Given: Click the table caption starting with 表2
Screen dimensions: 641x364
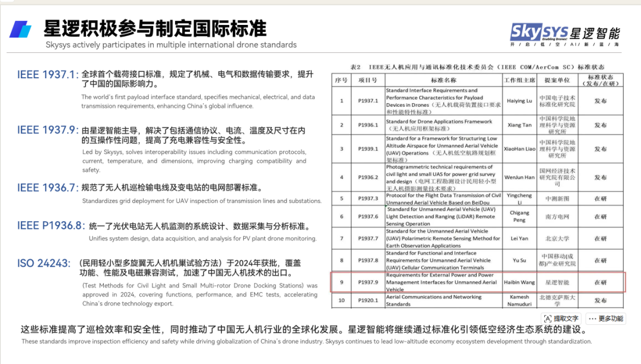Looking at the screenshot, I should coord(477,67).
